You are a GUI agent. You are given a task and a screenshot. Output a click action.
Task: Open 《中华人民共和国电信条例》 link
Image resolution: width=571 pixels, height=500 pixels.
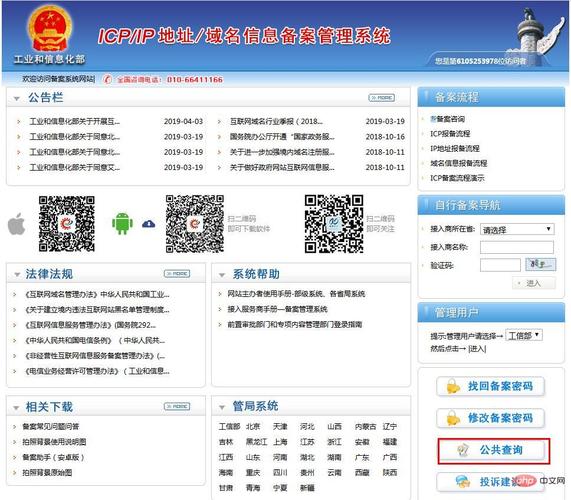(94, 340)
